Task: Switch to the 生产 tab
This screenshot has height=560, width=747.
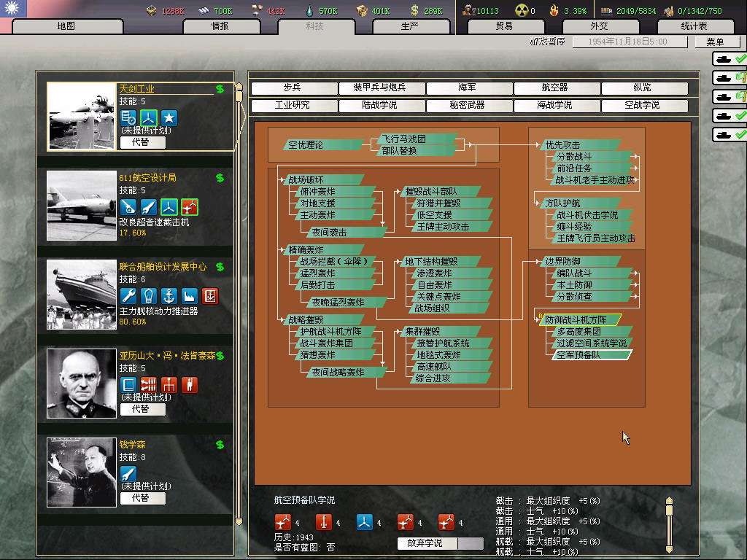Action: point(409,26)
